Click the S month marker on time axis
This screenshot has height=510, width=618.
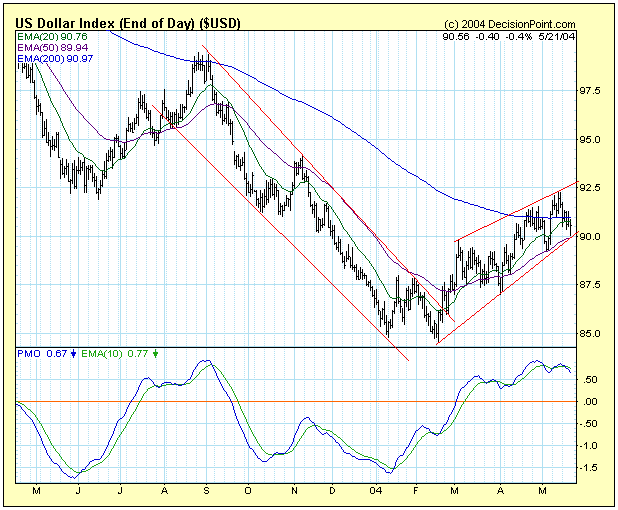click(207, 492)
